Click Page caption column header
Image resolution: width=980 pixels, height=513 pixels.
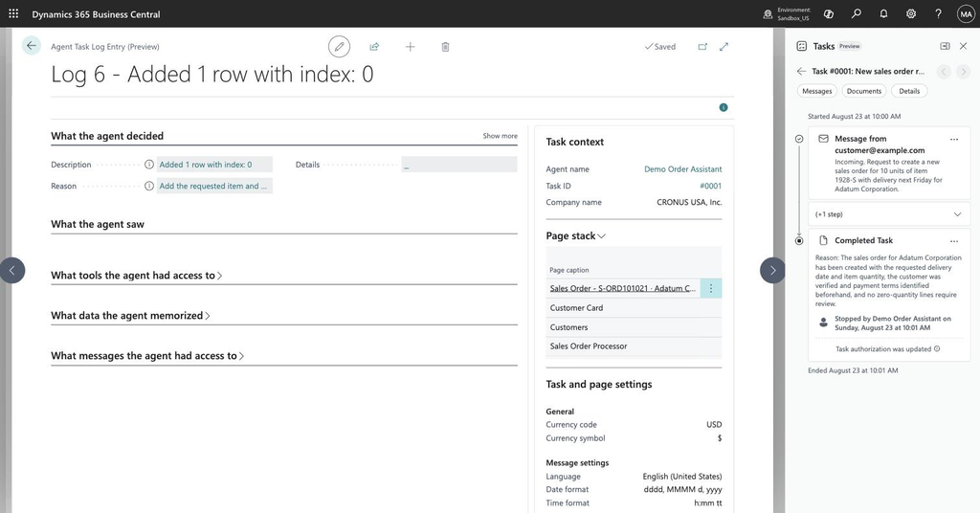pyautogui.click(x=568, y=270)
